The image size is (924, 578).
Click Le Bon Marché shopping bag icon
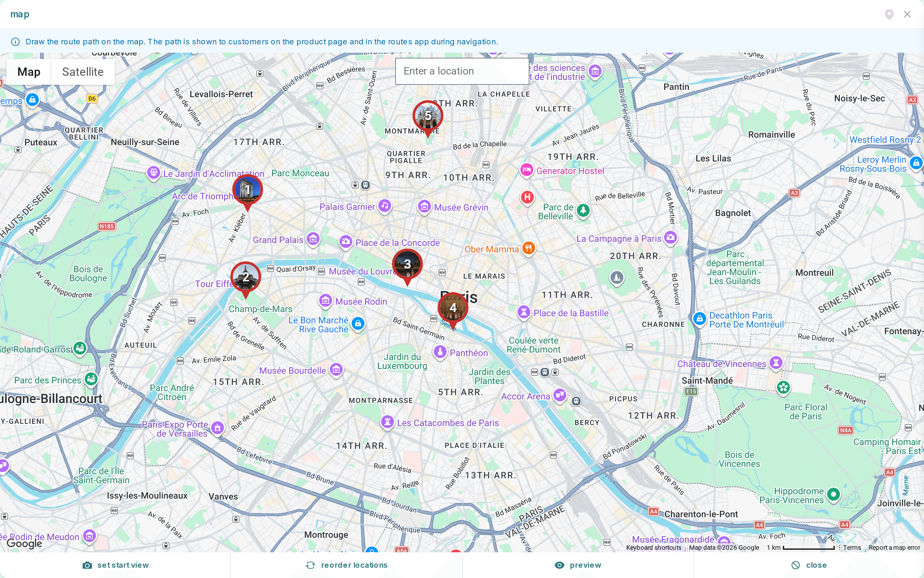click(x=358, y=324)
